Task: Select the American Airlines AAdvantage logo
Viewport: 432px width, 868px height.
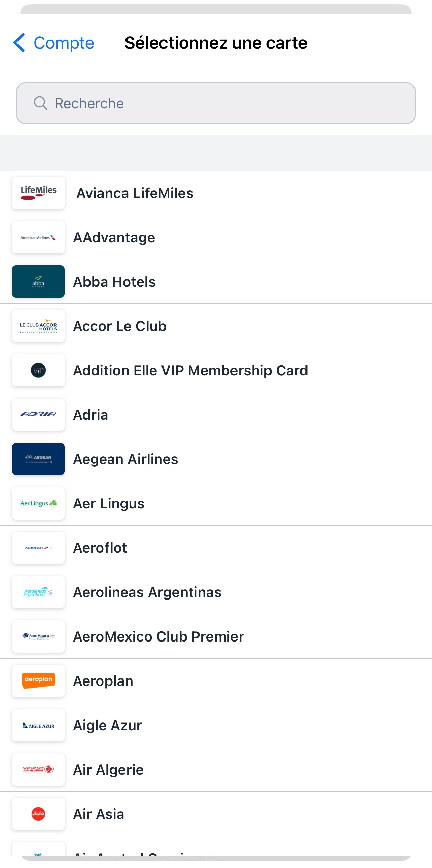Action: [38, 237]
